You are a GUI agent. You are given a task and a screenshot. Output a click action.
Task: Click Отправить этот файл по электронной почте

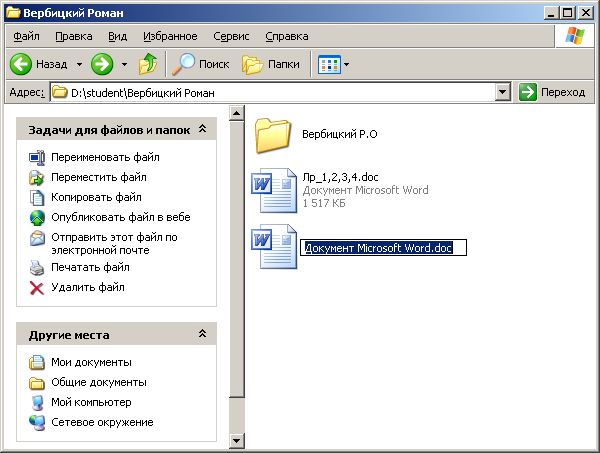[x=114, y=244]
